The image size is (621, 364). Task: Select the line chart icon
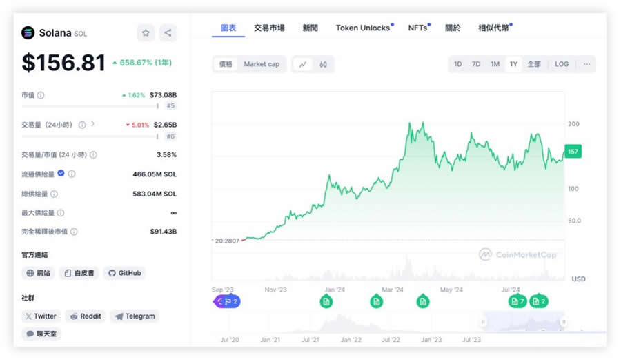pyautogui.click(x=302, y=64)
